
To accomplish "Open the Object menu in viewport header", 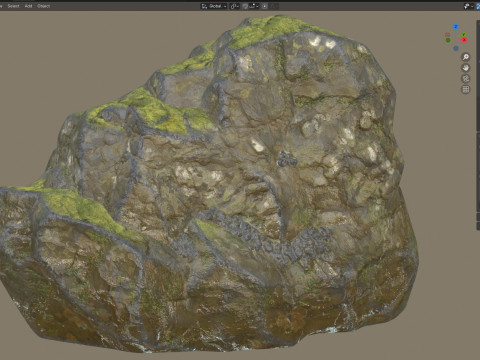I will (44, 6).
